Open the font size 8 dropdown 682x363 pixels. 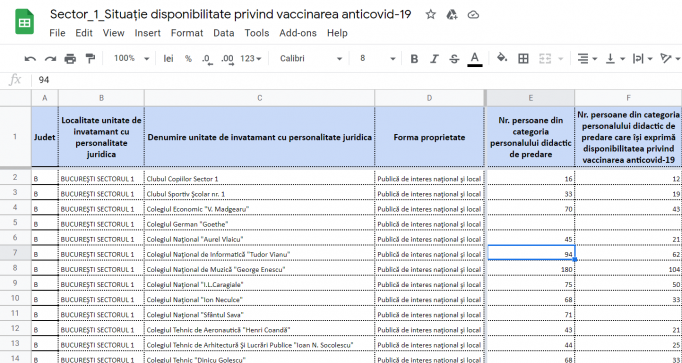pos(377,58)
